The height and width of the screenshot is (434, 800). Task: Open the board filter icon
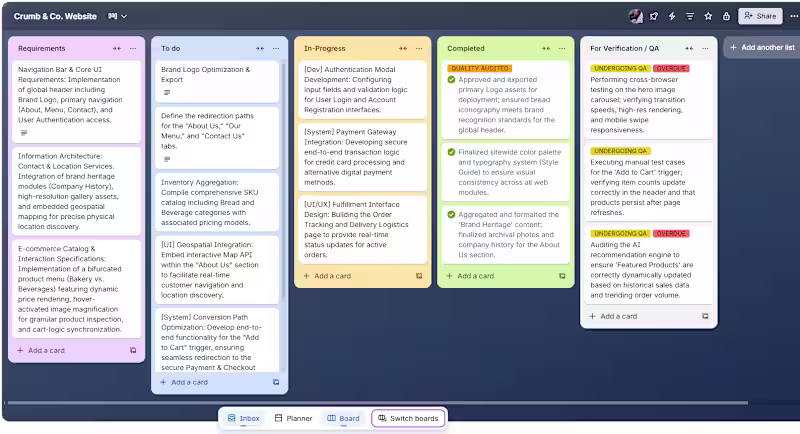(690, 16)
